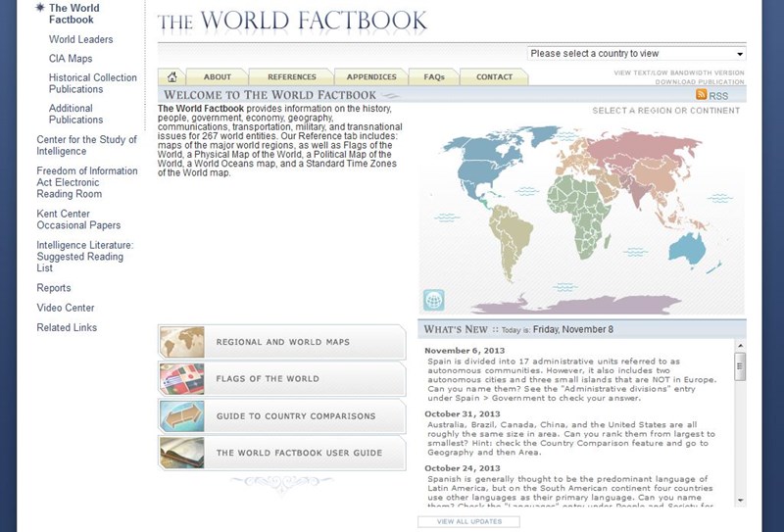This screenshot has width=784, height=532.
Task: Click the Guide to Country Comparisons arrow icon
Action: 181,416
